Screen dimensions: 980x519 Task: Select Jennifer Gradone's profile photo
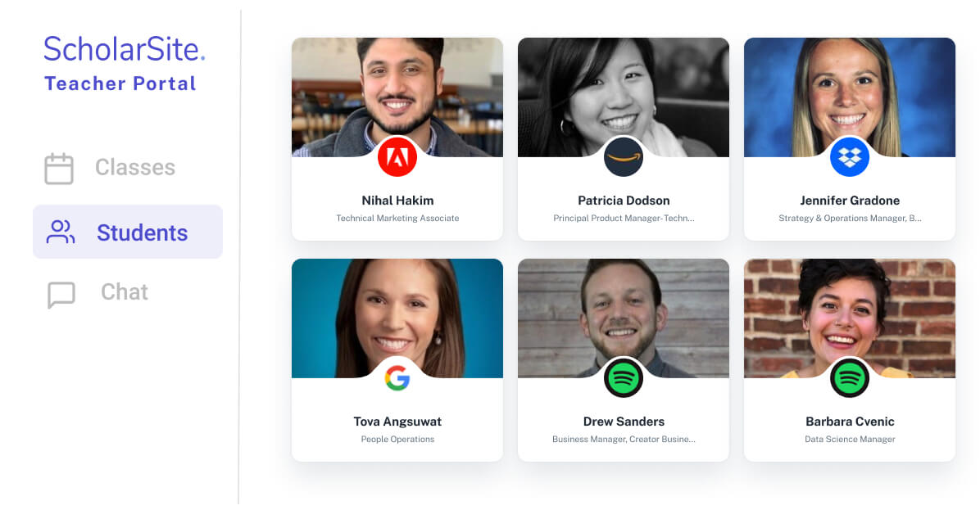click(x=850, y=97)
